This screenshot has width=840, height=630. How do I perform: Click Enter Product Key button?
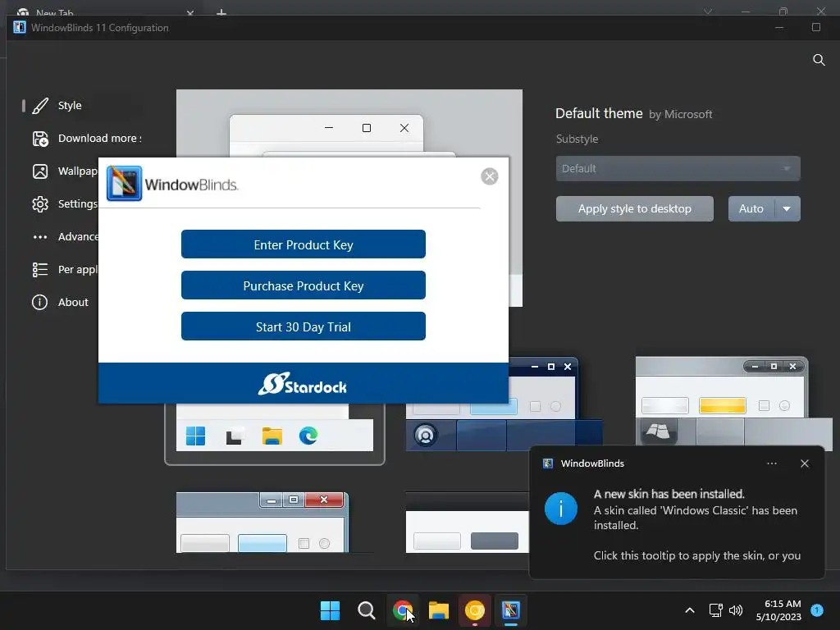304,244
